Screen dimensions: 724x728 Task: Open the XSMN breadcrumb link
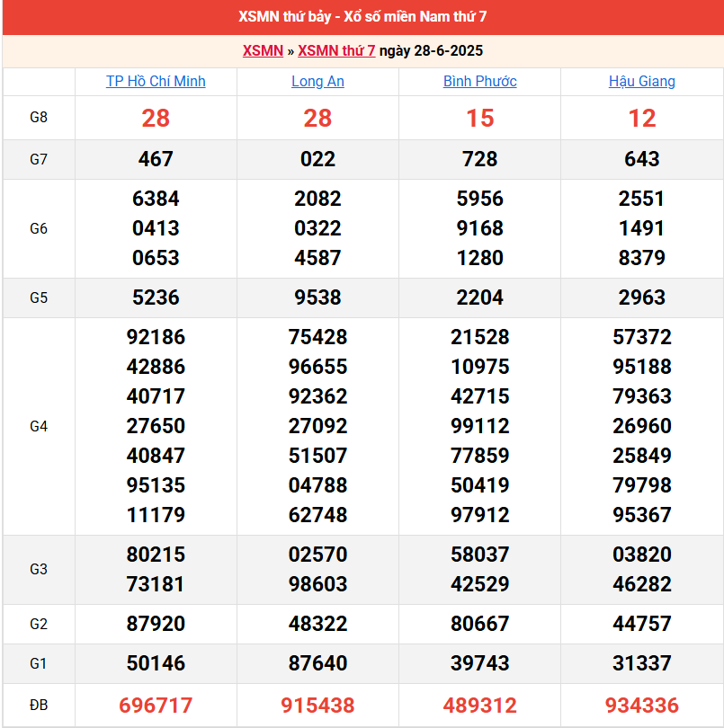263,50
